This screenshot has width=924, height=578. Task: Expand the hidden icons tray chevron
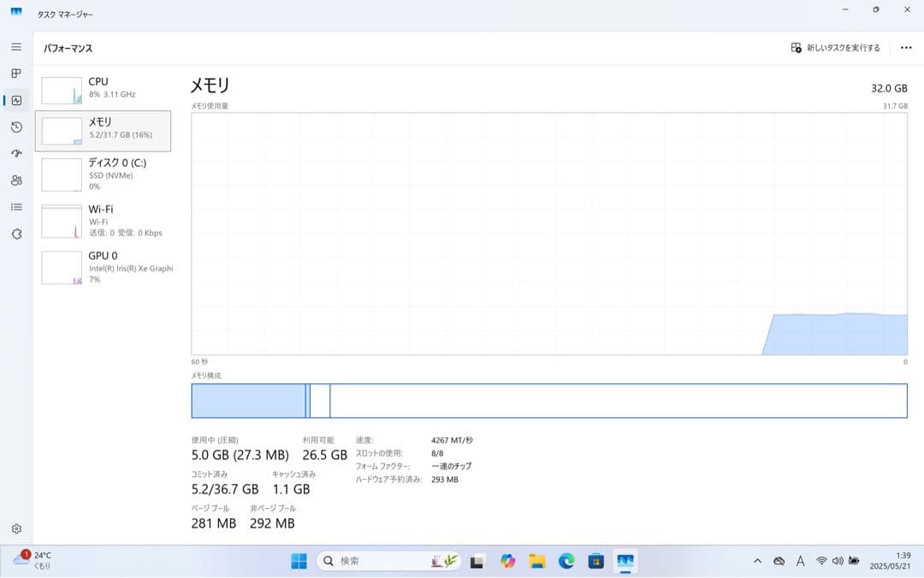tap(757, 561)
